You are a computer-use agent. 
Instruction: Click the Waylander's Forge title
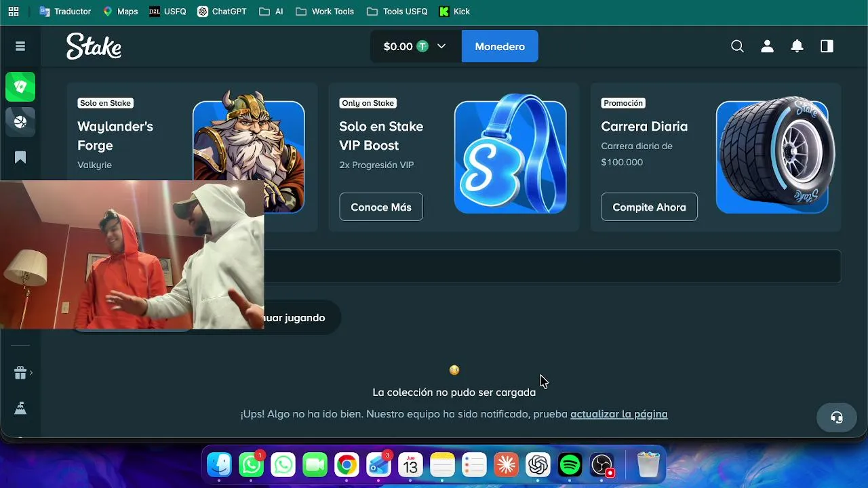click(x=115, y=136)
